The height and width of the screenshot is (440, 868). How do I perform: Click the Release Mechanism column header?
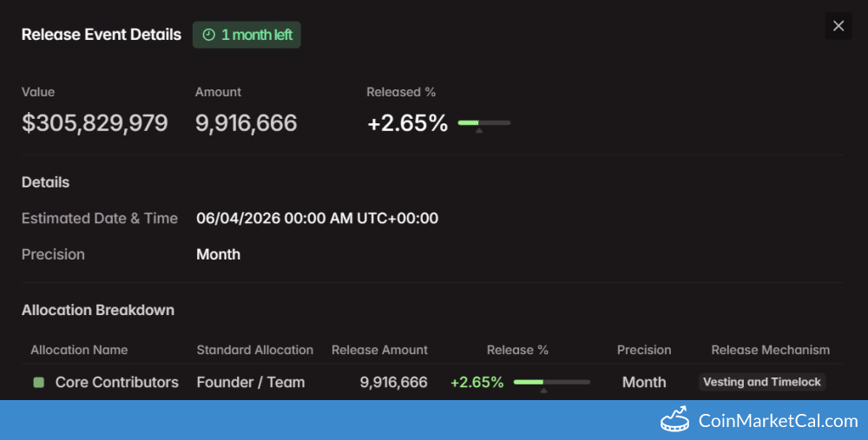(770, 350)
